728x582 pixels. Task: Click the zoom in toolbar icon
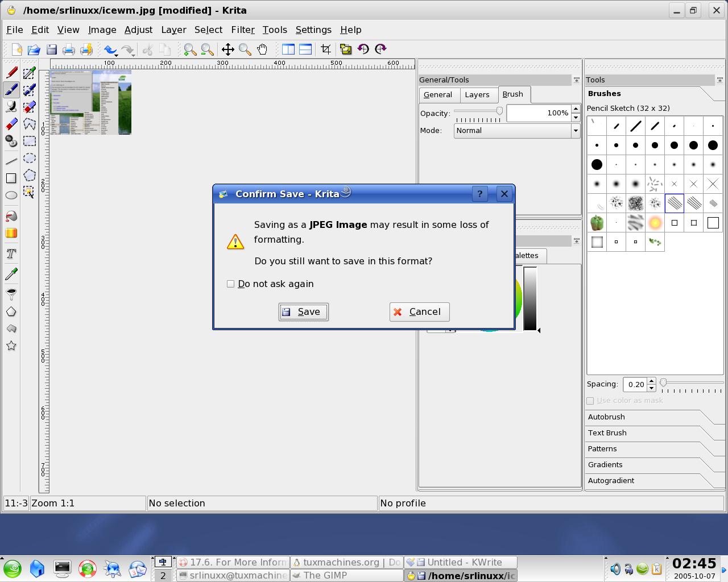tap(190, 49)
